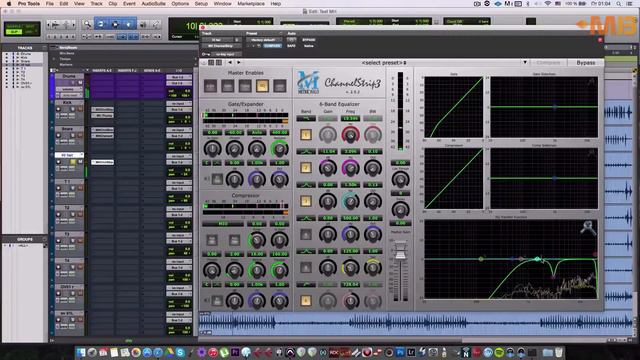This screenshot has height=360, width=640.
Task: Open the Compressor MIO mode selector
Action: pos(223,224)
